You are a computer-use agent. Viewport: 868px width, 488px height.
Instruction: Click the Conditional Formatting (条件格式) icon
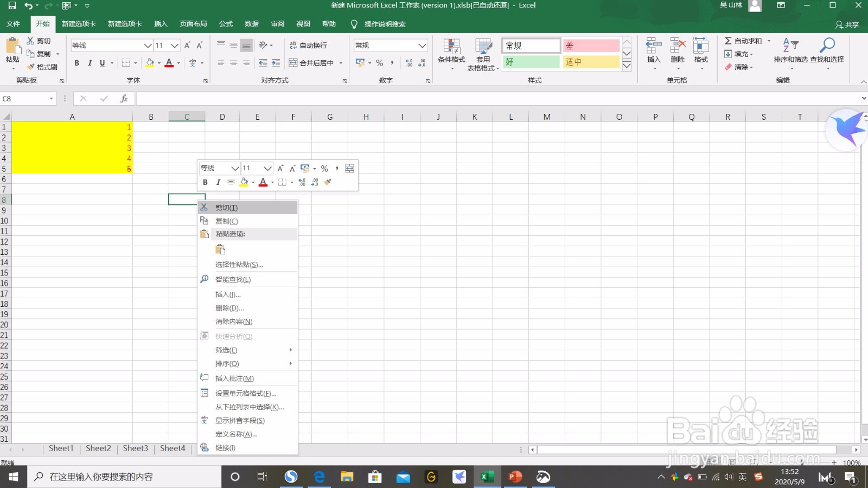[451, 46]
